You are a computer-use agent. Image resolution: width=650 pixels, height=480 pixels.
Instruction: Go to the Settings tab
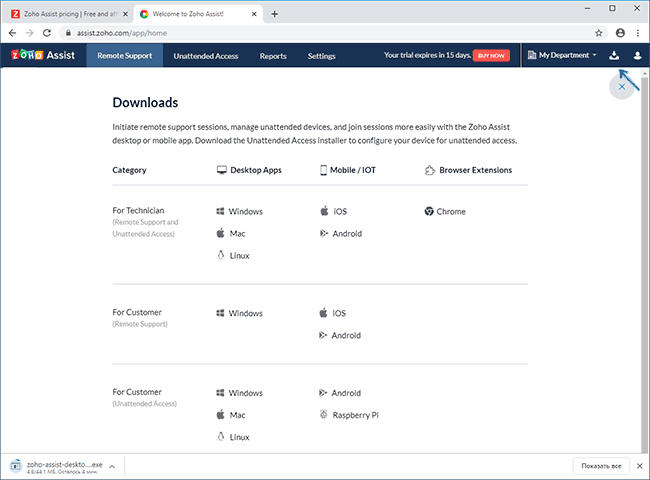(321, 56)
